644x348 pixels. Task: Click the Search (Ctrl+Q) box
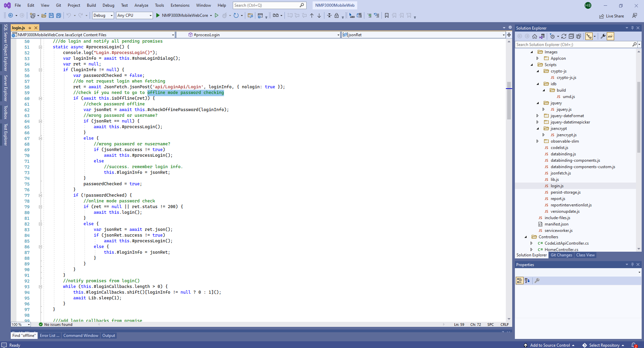click(269, 5)
